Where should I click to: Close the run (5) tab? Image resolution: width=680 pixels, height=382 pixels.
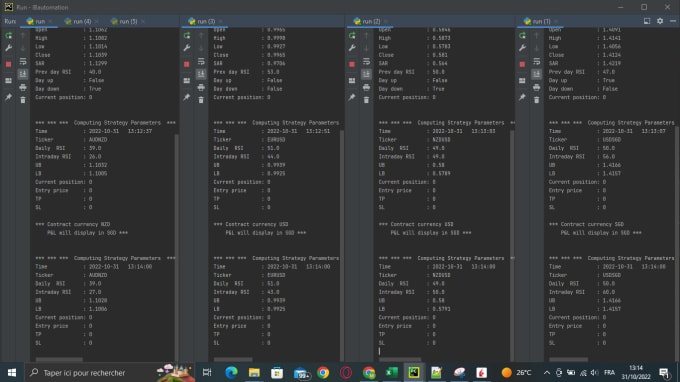(x=143, y=21)
